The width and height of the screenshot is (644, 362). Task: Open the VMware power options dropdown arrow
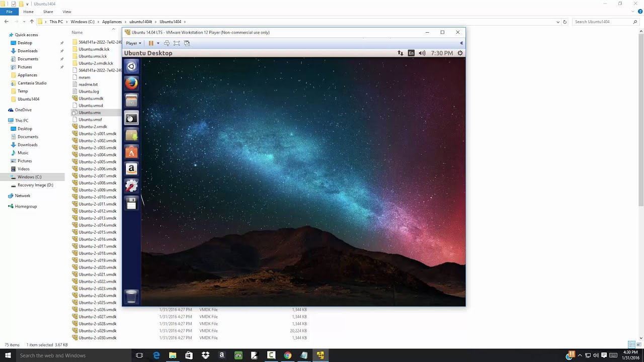(x=157, y=43)
